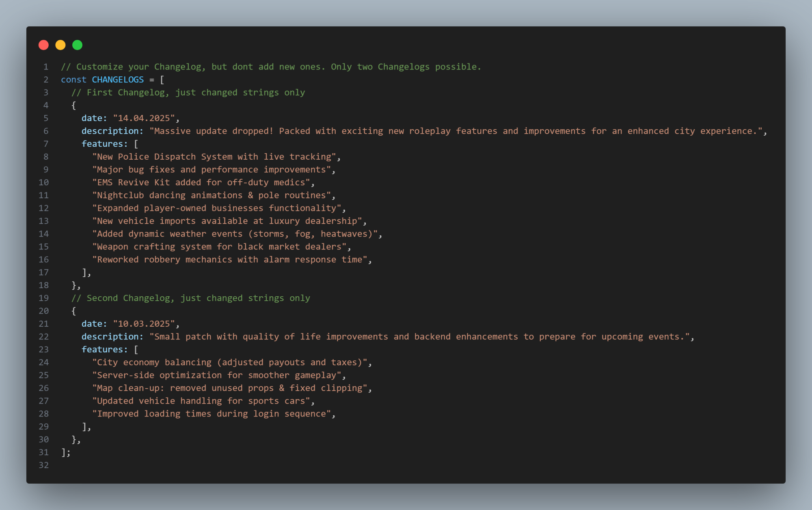812x510 pixels.
Task: Click the "Reworked robbery mechanics" string
Action: coord(230,260)
